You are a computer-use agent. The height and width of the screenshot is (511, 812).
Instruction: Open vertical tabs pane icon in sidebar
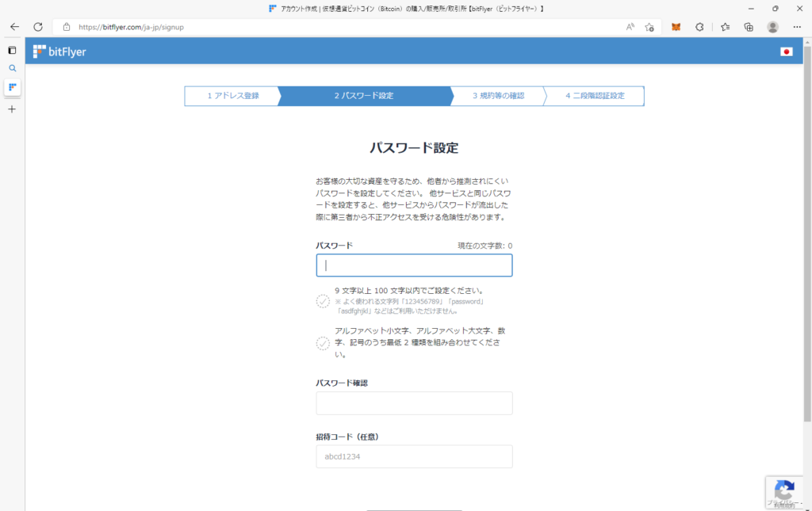point(12,50)
